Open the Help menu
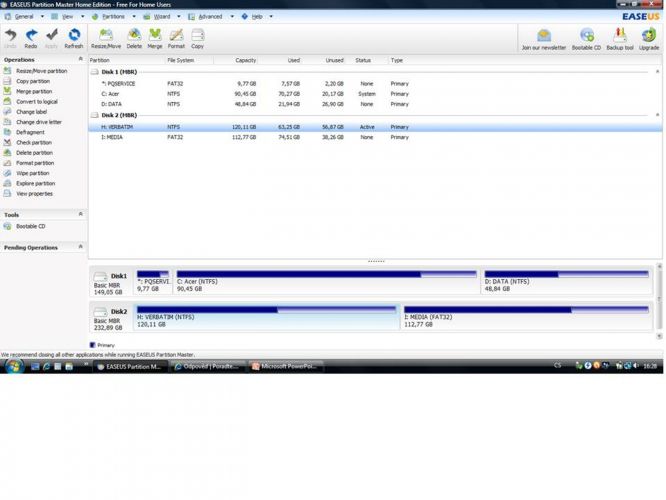The image size is (666, 500). (x=257, y=17)
